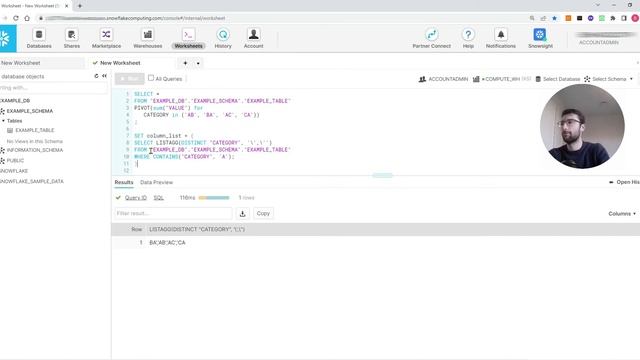Change the ACCOUNTADMIN role in context bar
Image resolution: width=640 pixels, height=360 pixels.
(443, 79)
